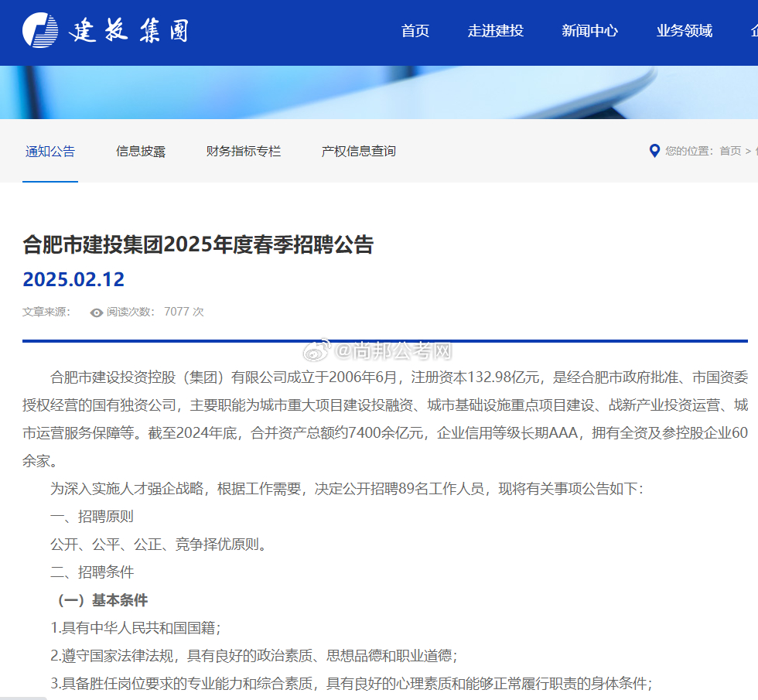Click the line starting 3.具备胜任岗位要求

click(351, 684)
